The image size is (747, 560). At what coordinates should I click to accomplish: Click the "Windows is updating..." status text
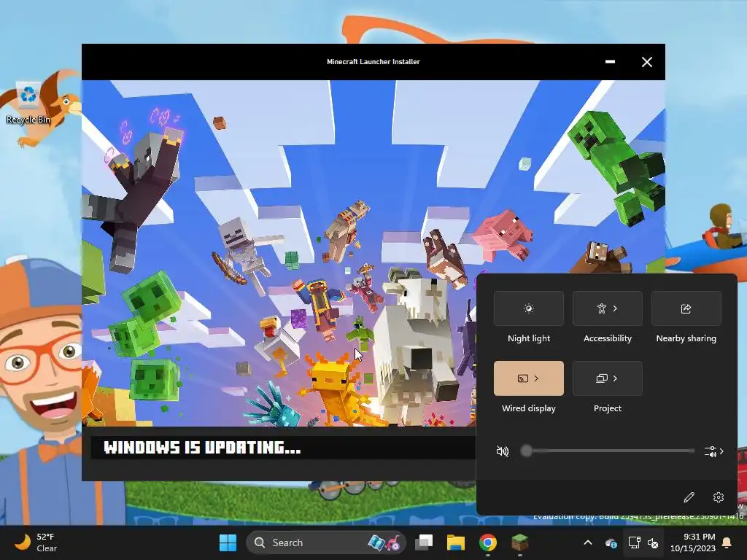203,448
